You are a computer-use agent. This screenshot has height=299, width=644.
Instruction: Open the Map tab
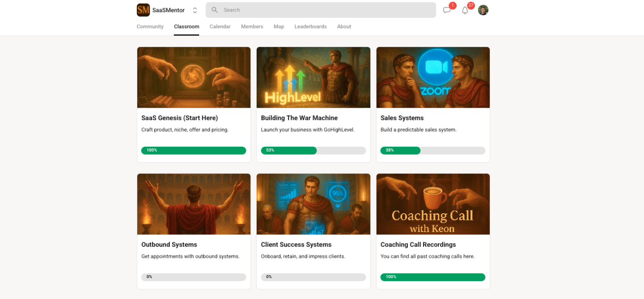click(279, 27)
